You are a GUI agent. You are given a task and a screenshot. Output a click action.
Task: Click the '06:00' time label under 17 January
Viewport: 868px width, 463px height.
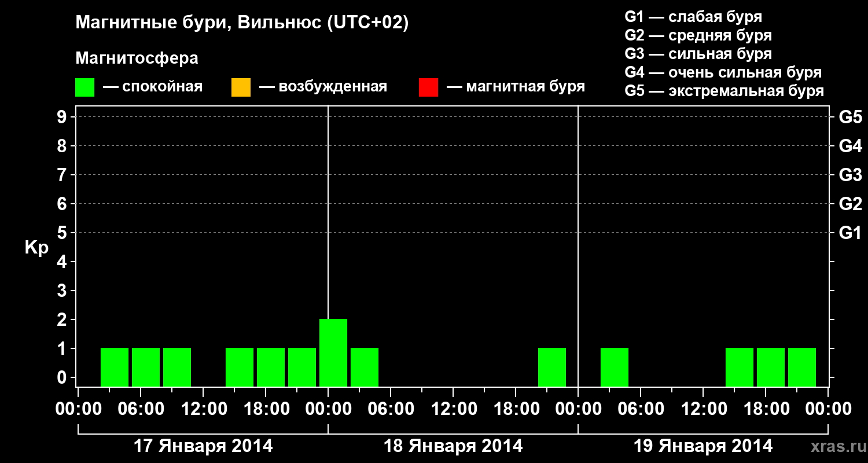[x=141, y=409]
